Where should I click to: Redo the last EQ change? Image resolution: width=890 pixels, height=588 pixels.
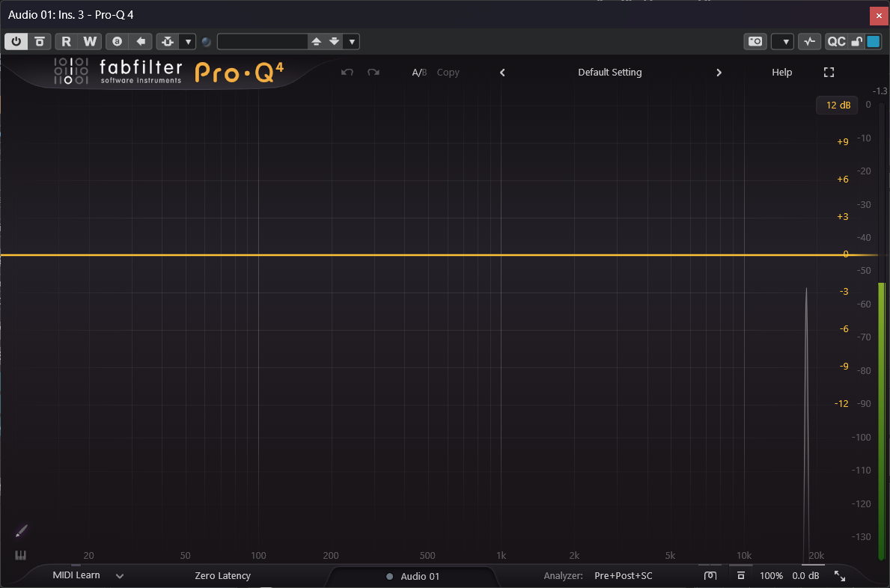click(374, 72)
